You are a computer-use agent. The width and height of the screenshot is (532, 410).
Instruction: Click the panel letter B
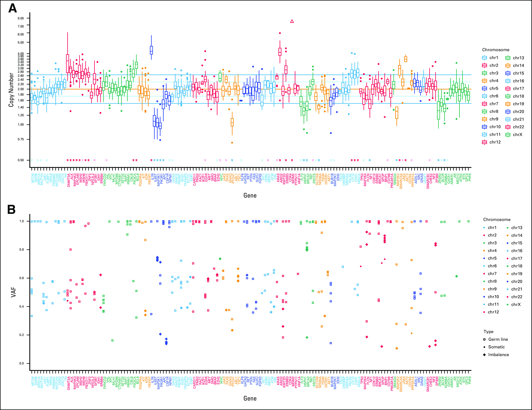11,209
